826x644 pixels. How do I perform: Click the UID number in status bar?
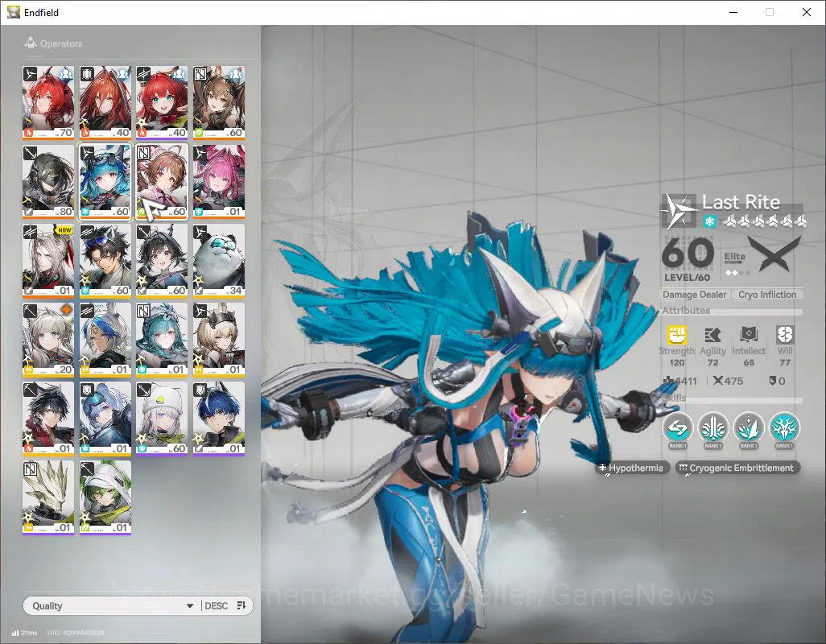(76, 633)
